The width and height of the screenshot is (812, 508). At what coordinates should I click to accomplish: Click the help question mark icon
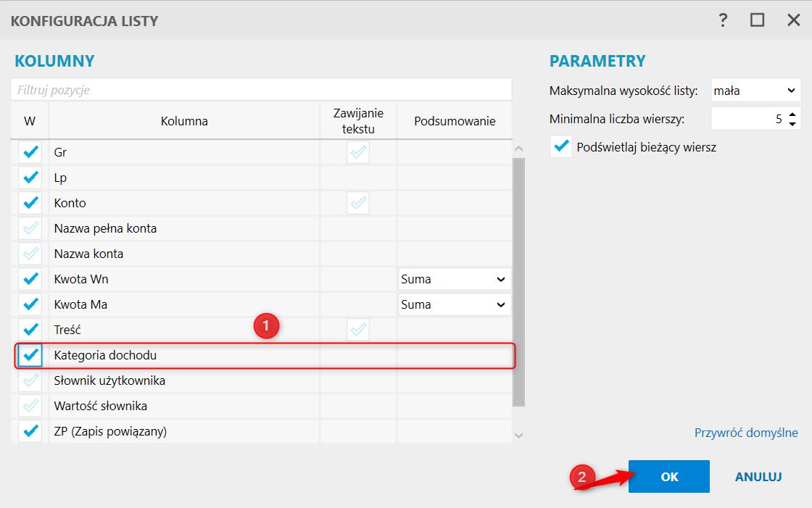(723, 20)
